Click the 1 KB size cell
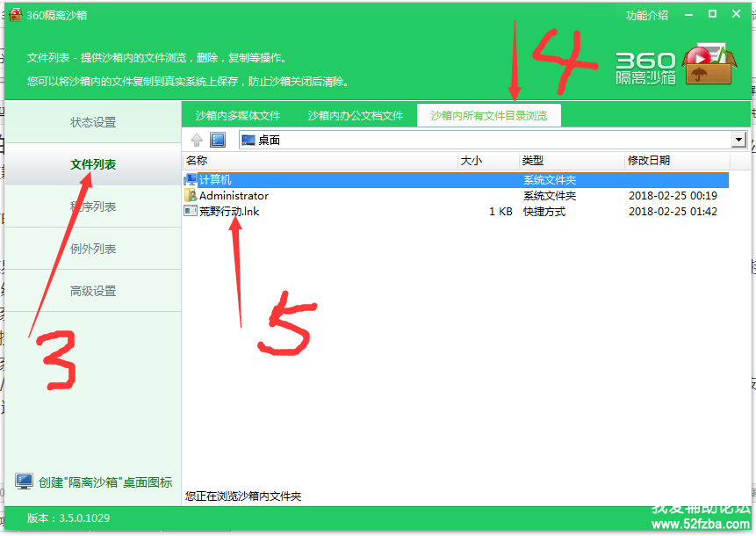This screenshot has width=756, height=536. (x=500, y=211)
